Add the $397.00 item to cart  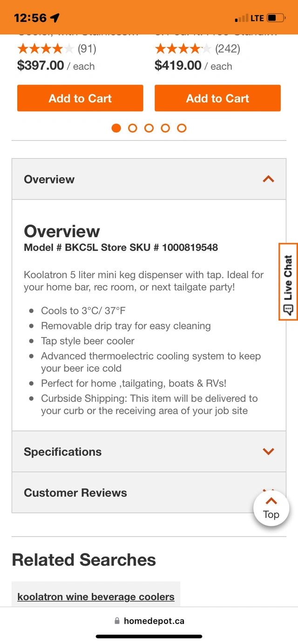(x=80, y=98)
